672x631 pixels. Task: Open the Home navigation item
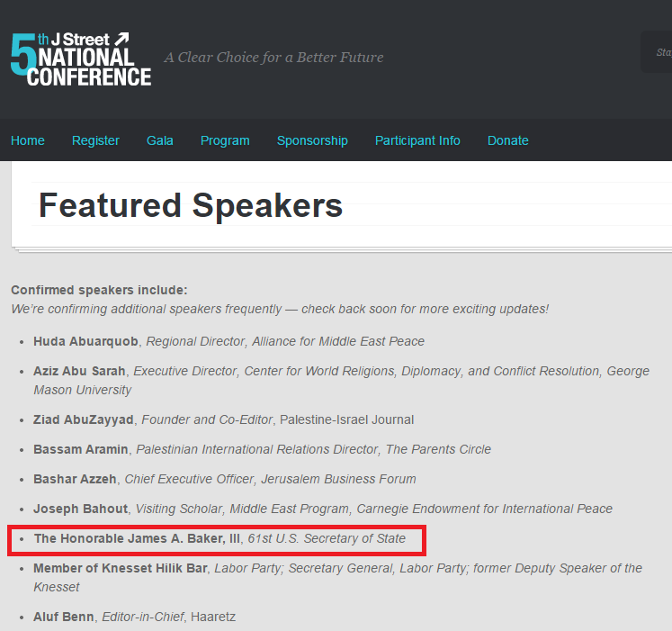click(28, 140)
